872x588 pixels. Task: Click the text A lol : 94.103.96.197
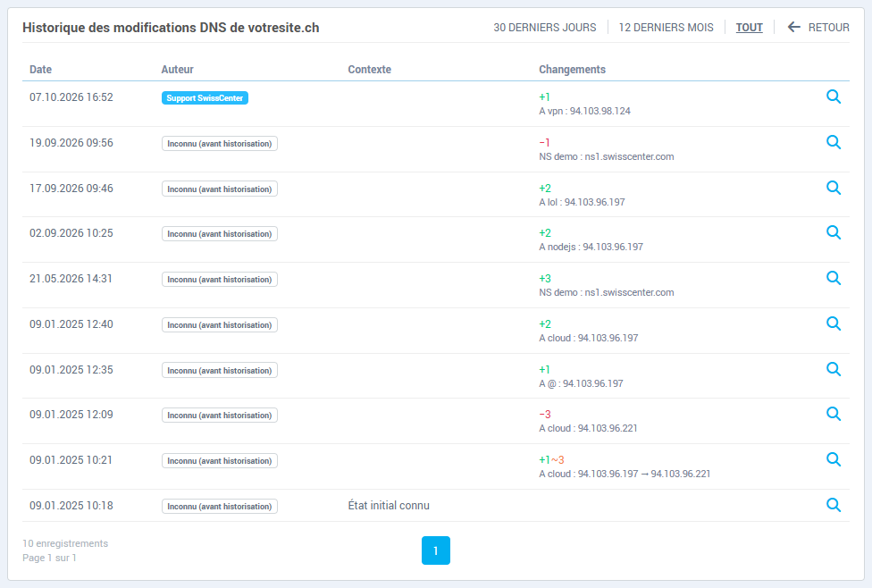(x=582, y=202)
